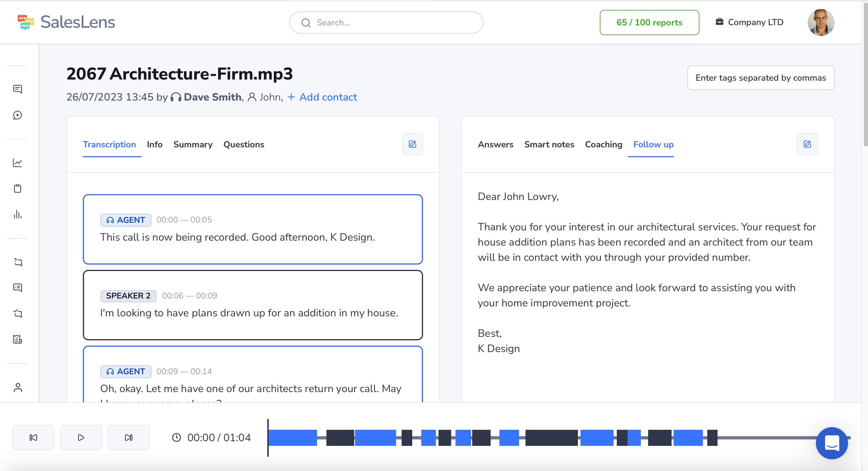The height and width of the screenshot is (471, 868).
Task: Switch to the Coaching tab
Action: (603, 144)
